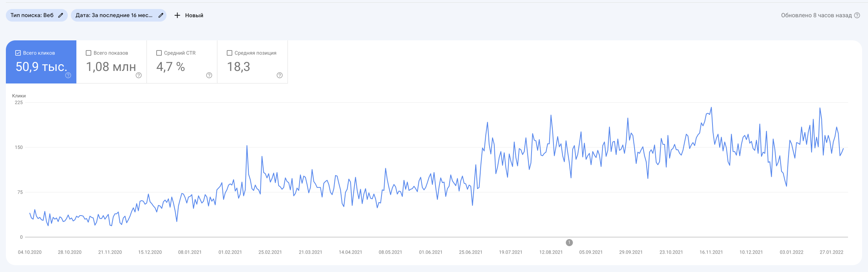Image resolution: width=868 pixels, height=272 pixels.
Task: Open the help icon beside Обновлено 8 часов назад
Action: 857,15
